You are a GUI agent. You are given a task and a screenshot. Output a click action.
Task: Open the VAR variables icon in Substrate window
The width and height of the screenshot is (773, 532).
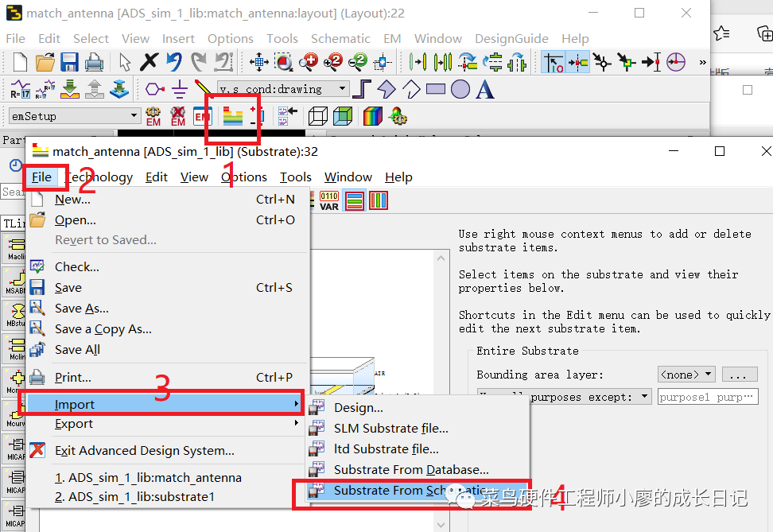[x=328, y=200]
